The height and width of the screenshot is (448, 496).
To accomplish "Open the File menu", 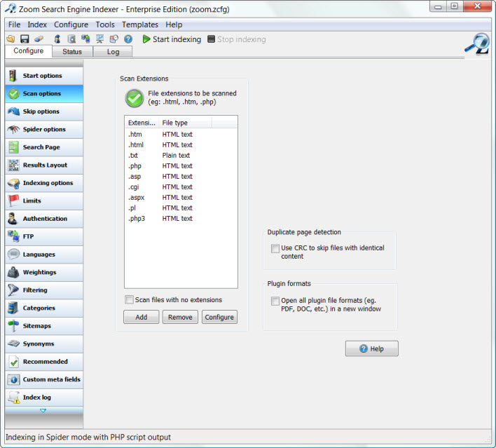I will coord(14,25).
